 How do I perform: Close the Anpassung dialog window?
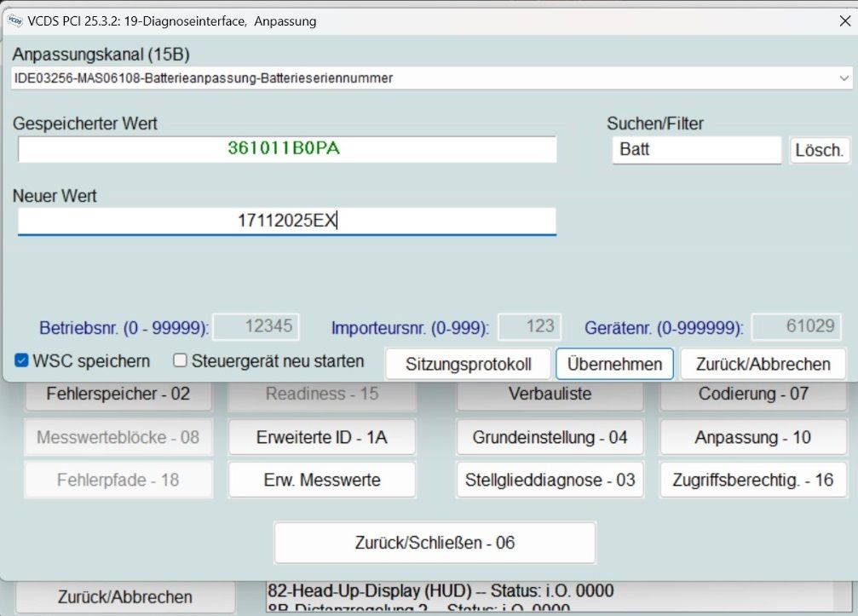coord(844,20)
